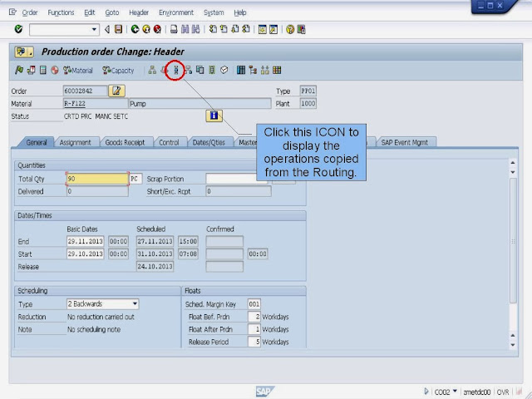The image size is (532, 399).
Task: Open the Components overview icon
Action: [x=189, y=70]
